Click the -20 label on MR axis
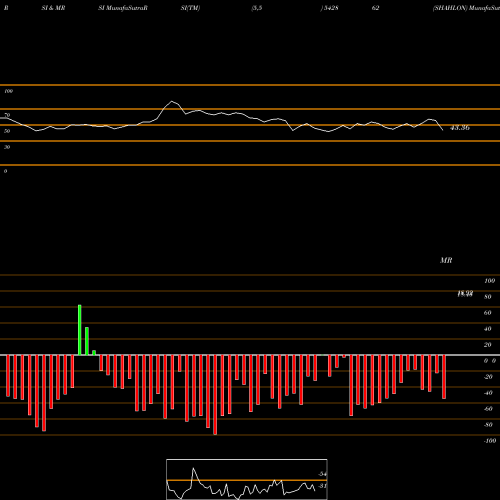This screenshot has width=500, height=500. pos(488,377)
